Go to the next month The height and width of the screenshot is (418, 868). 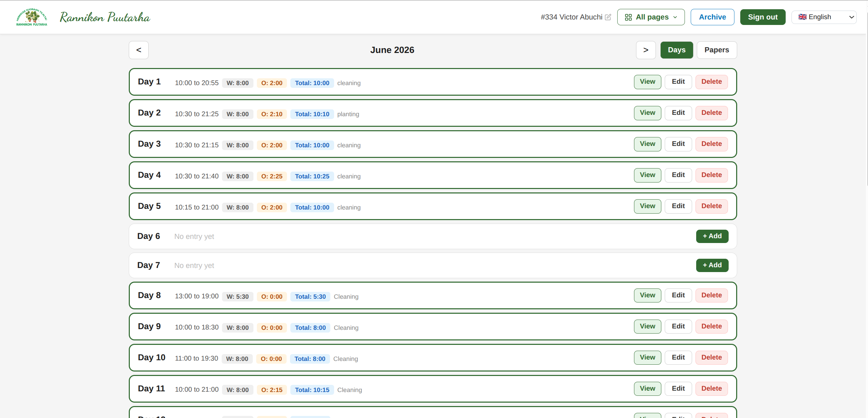[646, 50]
